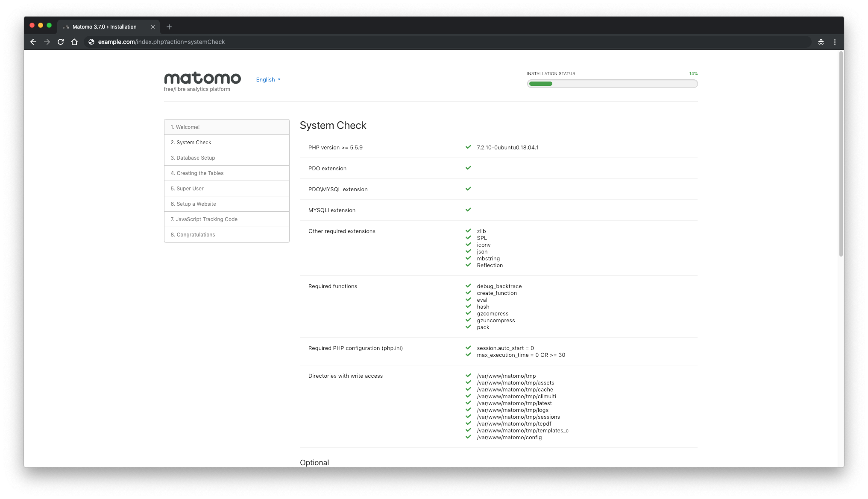The height and width of the screenshot is (499, 868).
Task: Toggle the English language selector dropdown
Action: pos(268,79)
